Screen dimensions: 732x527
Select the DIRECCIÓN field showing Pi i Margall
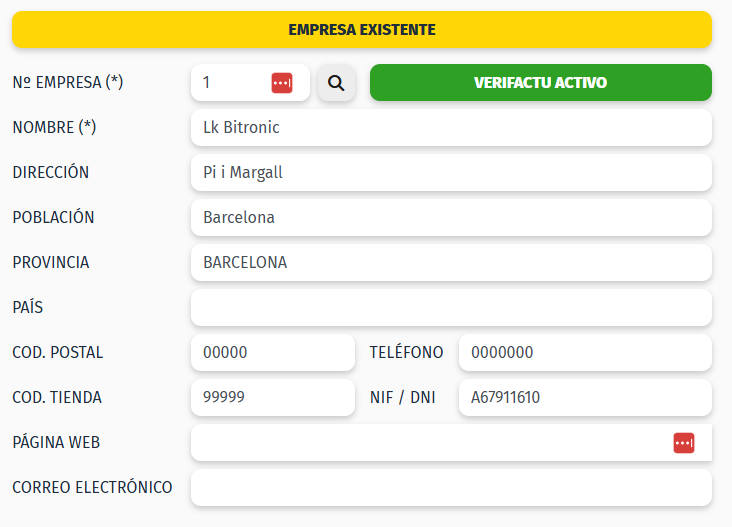(450, 172)
